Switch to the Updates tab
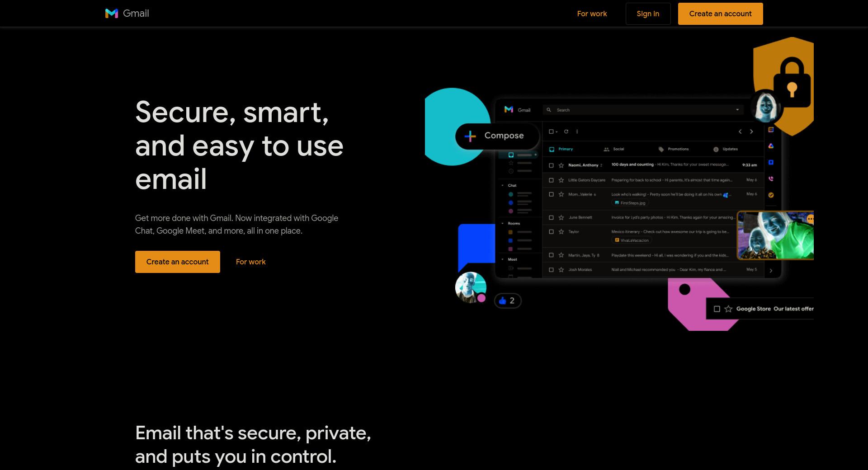Screen dimensions: 868x470 pyautogui.click(x=726, y=149)
